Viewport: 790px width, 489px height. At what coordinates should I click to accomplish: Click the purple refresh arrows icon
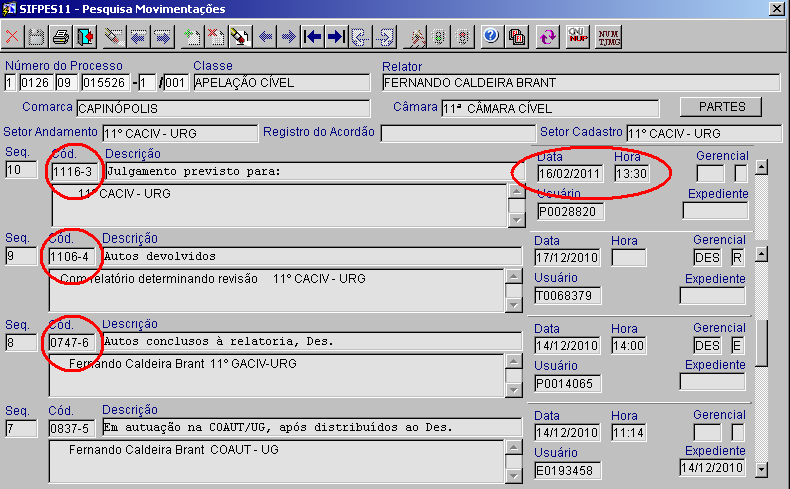[x=548, y=37]
